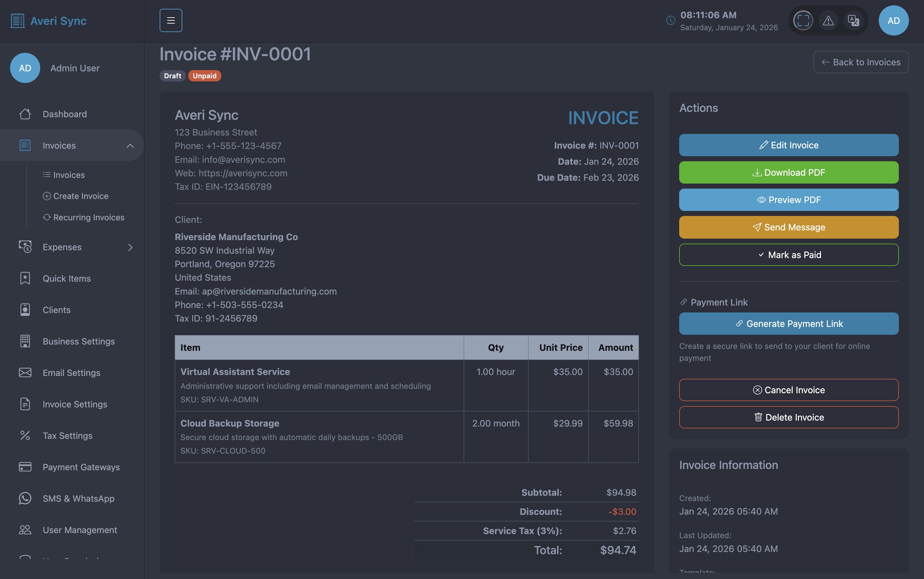Open Tax Settings in the sidebar

[67, 435]
